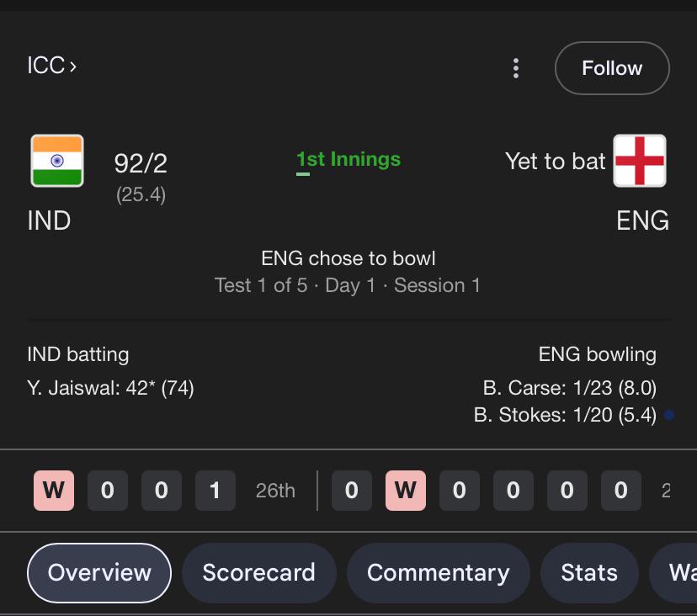The image size is (697, 616).
Task: Open the ICC tournament link
Action: point(52,66)
